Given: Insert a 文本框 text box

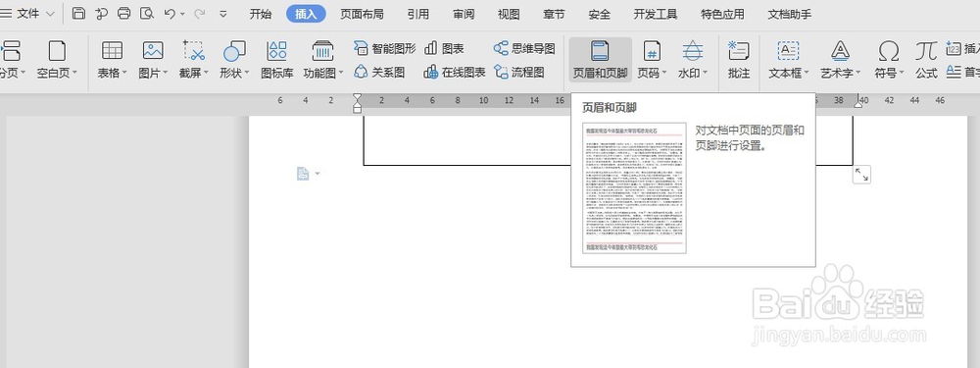Looking at the screenshot, I should point(789,60).
